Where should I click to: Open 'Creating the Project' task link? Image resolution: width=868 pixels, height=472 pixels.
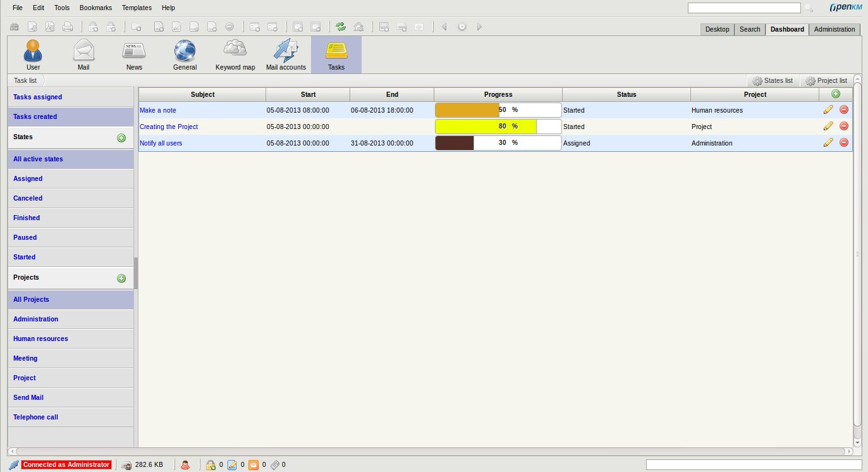point(169,127)
